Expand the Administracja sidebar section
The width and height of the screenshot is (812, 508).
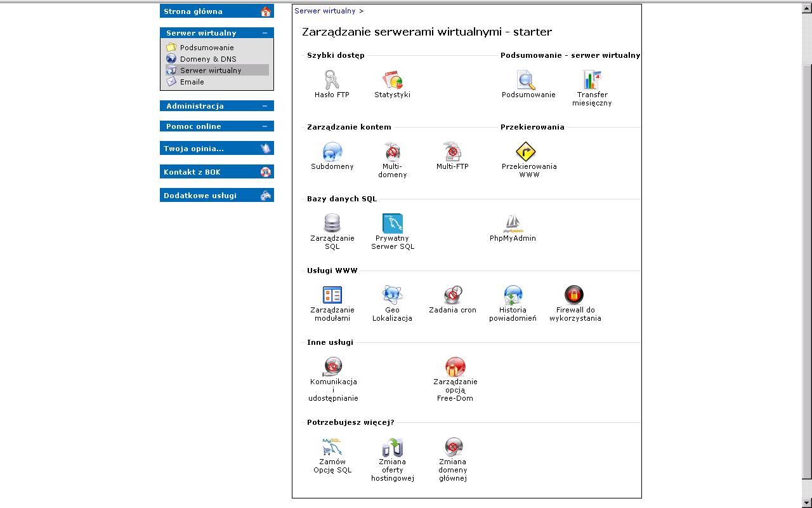(x=265, y=106)
